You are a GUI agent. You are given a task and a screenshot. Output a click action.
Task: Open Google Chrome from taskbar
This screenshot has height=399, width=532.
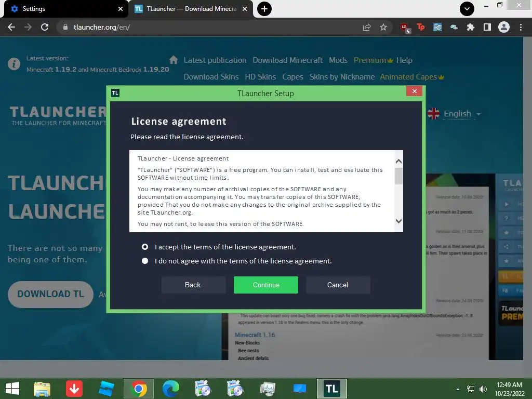(x=138, y=389)
